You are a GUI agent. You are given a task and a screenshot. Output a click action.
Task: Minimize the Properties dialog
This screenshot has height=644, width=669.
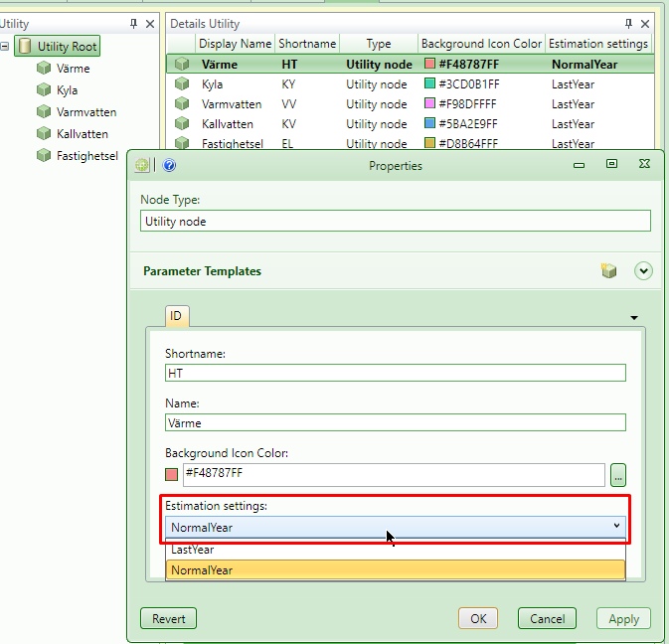(579, 166)
